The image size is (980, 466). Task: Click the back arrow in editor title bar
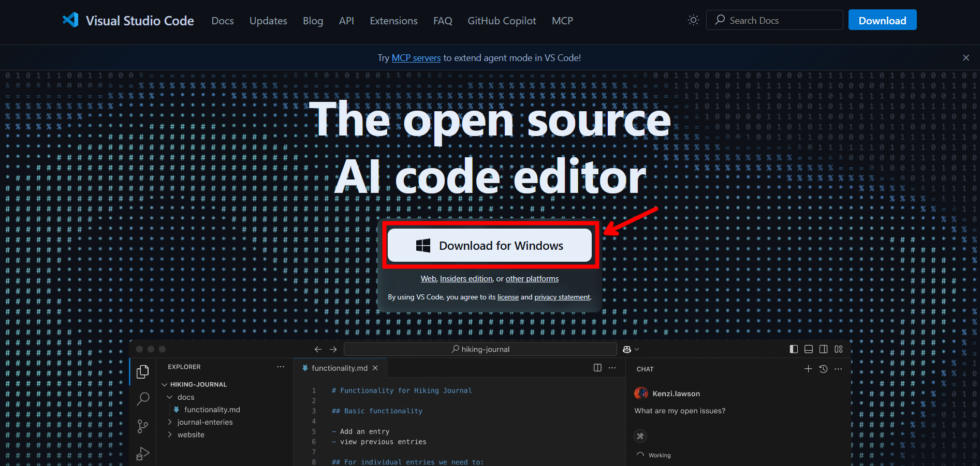318,349
